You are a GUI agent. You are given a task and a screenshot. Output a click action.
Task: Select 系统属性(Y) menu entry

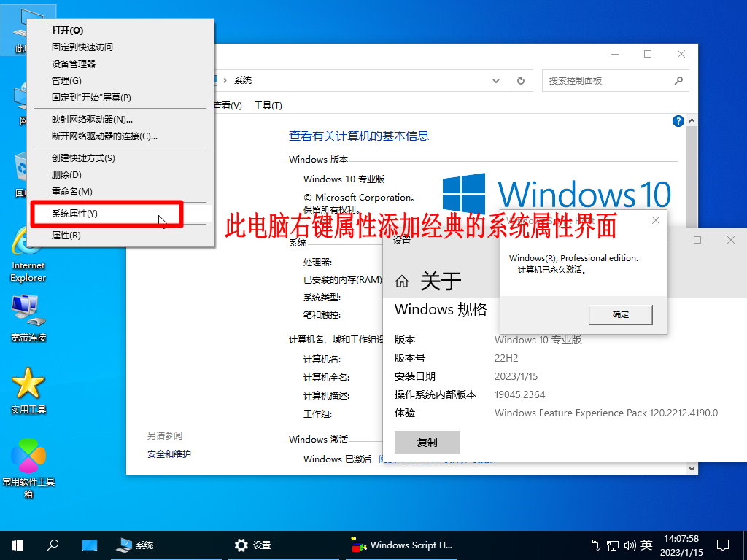click(x=120, y=214)
